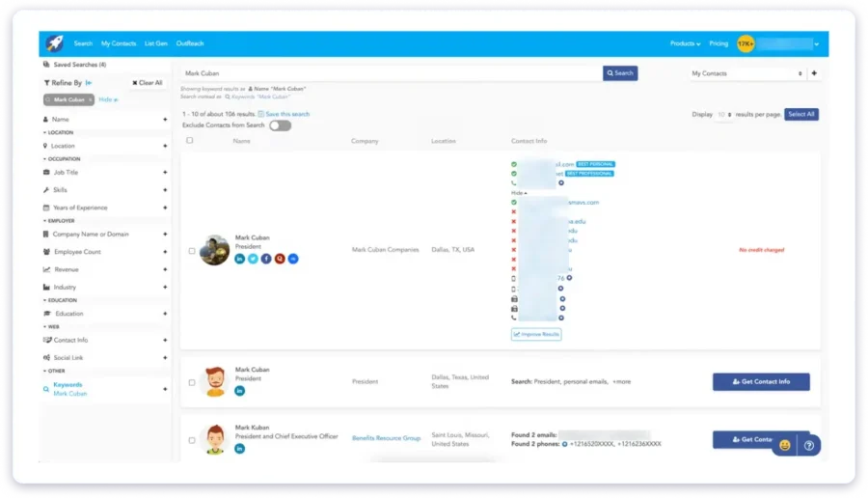Toggle Exclude Contacts from Search switch
Viewport: 868px width, 499px height.
(280, 125)
